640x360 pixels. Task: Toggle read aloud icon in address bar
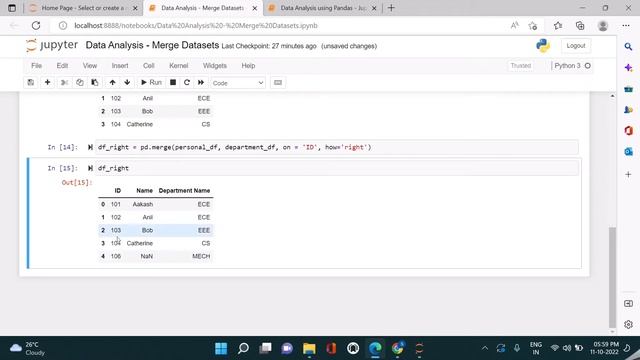coord(515,25)
